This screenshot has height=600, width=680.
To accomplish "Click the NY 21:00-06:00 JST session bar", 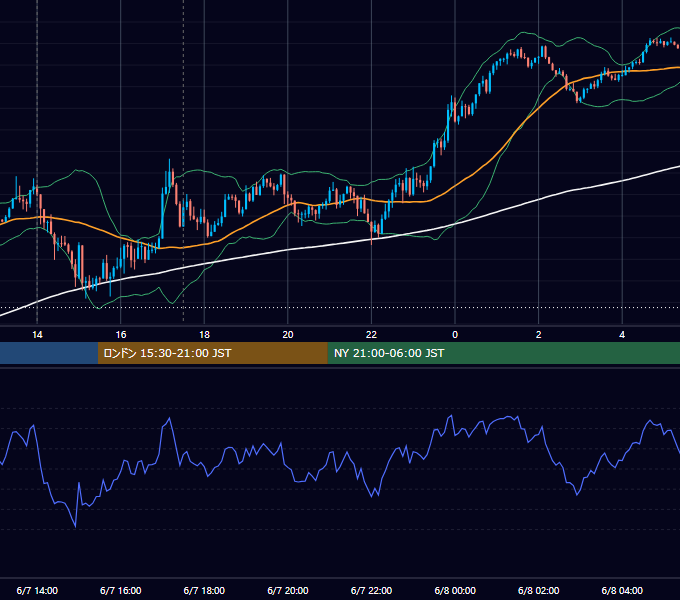I will (x=503, y=353).
